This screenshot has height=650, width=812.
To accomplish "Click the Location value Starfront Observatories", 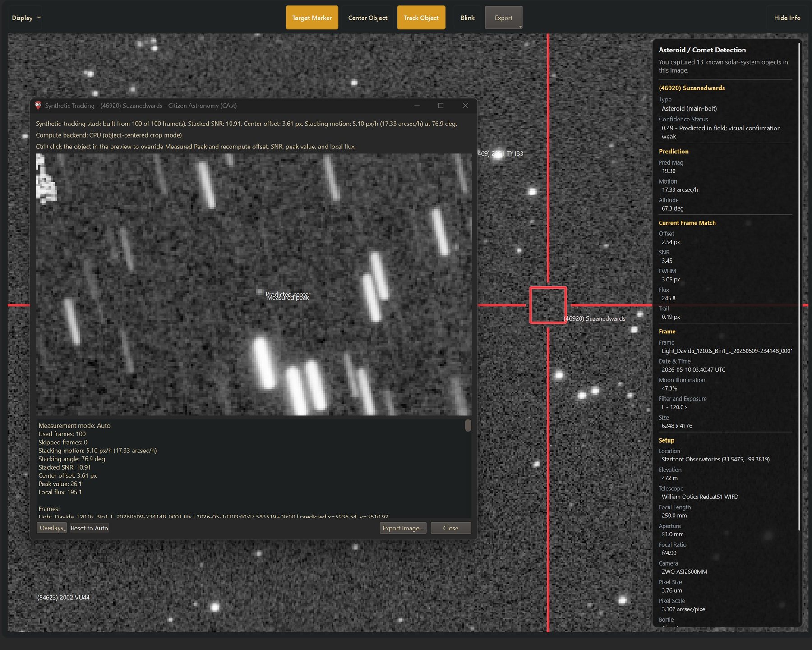I will 715,460.
